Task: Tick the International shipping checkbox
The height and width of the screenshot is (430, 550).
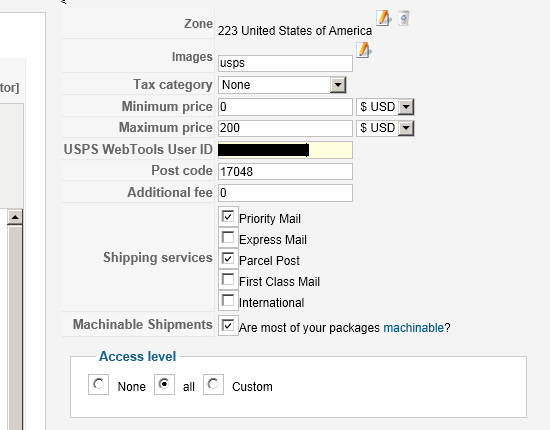Action: 228,301
